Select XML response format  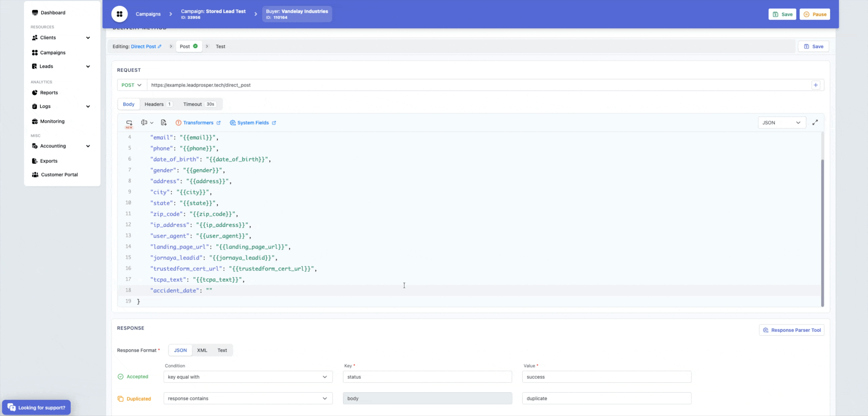[x=202, y=350]
